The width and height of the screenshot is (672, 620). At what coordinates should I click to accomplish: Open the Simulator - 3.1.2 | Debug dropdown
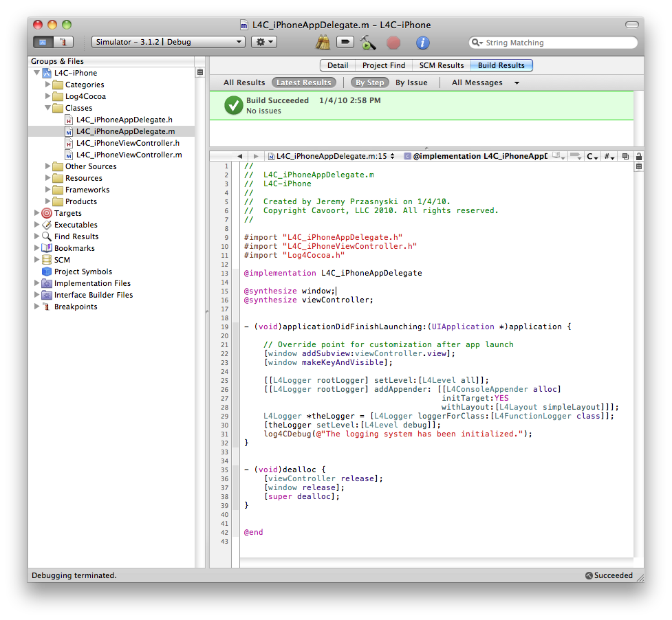click(x=169, y=42)
